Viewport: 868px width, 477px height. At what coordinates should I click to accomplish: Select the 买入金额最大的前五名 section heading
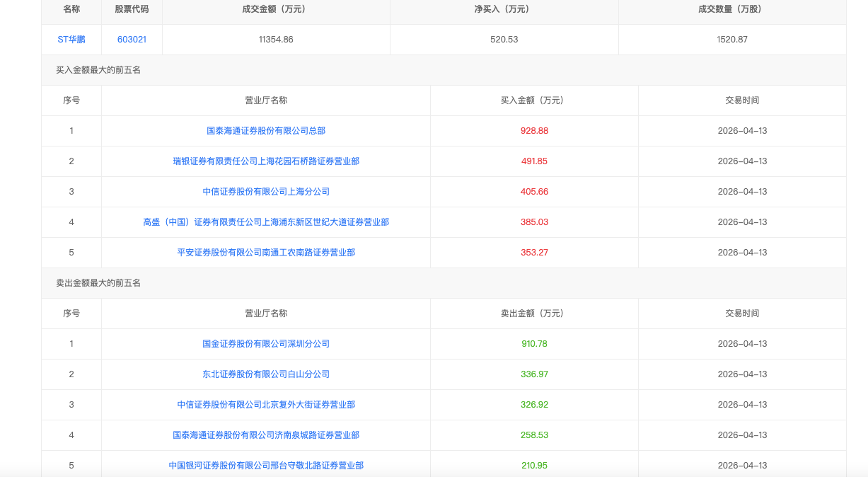pyautogui.click(x=98, y=70)
